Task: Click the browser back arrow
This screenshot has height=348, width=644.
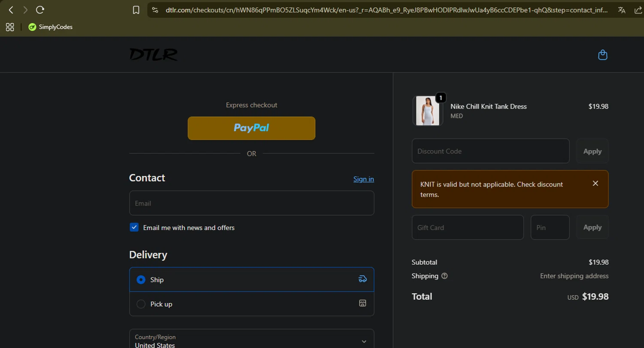Action: point(11,10)
